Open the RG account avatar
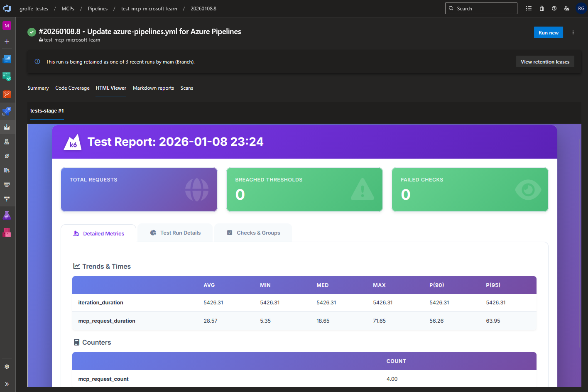Screen dimensions: 588x392 coord(581,8)
